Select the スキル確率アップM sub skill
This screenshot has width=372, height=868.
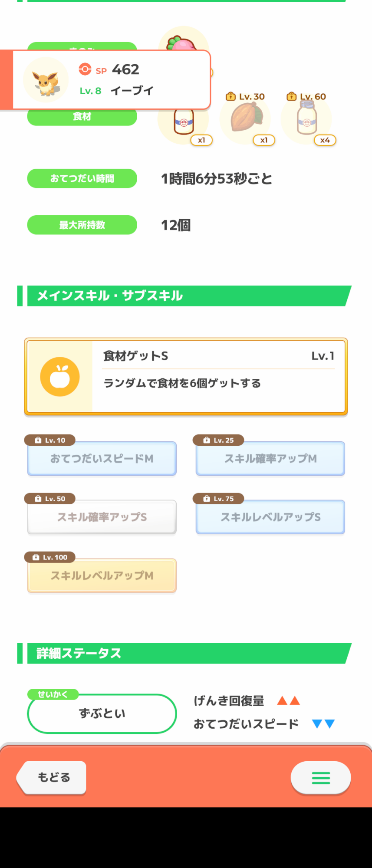pyautogui.click(x=270, y=459)
